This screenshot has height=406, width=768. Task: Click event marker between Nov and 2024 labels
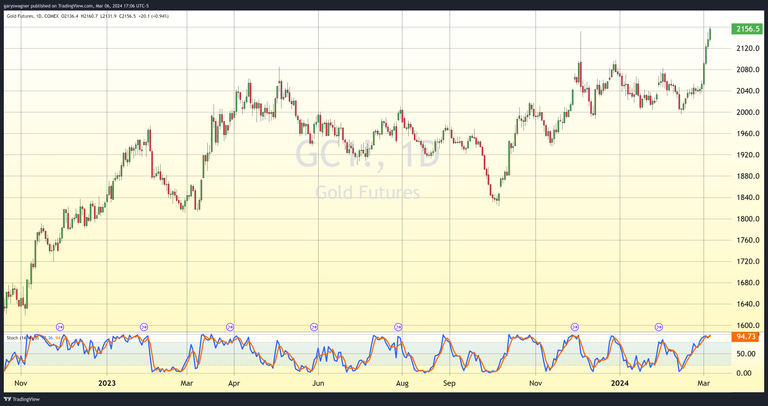tap(575, 327)
